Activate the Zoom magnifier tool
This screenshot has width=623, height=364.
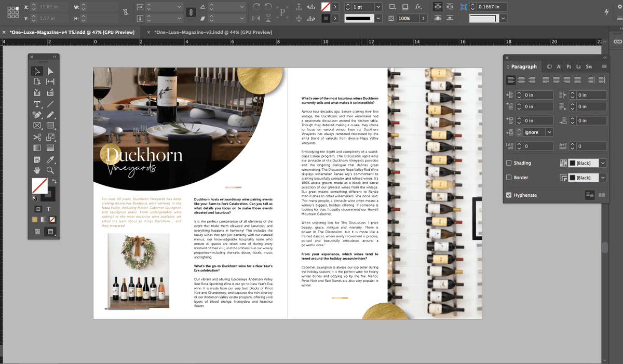pyautogui.click(x=50, y=170)
